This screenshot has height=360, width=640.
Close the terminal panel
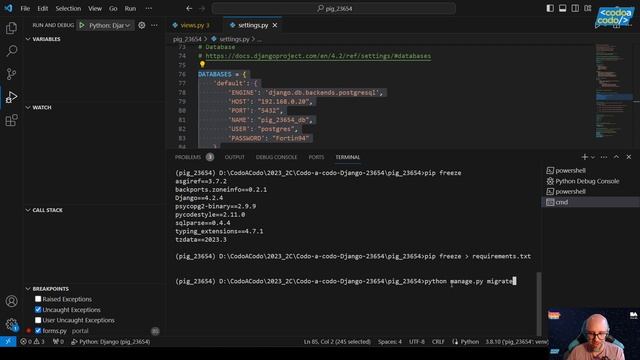point(629,157)
